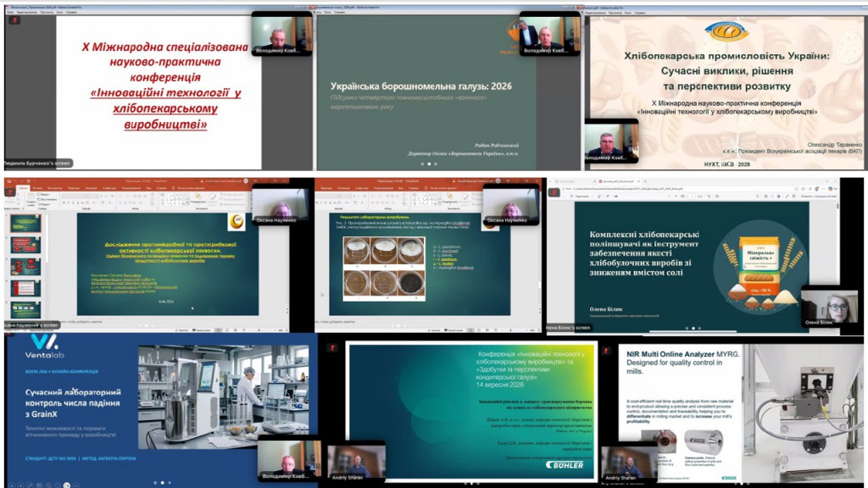Click the Людмила Бурченко's screen label
Viewport: 868px width, 488px height.
tap(37, 164)
